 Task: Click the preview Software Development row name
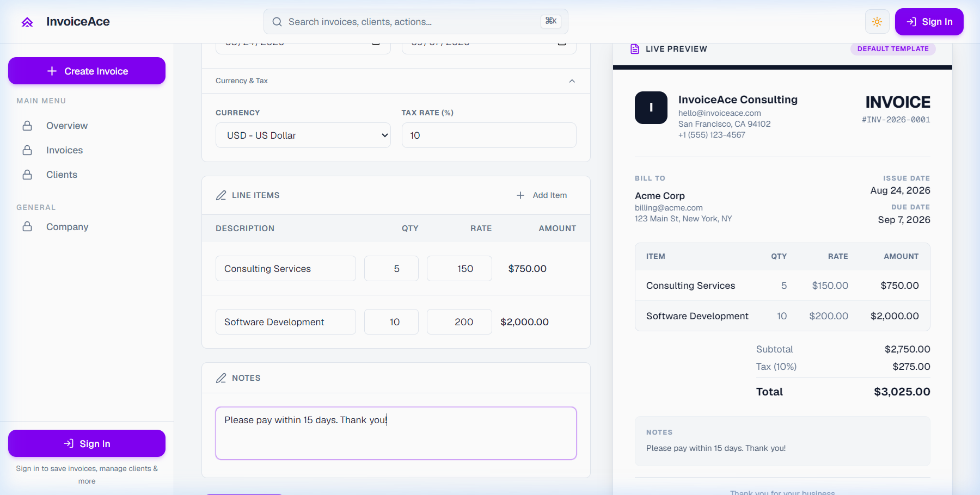[697, 316]
